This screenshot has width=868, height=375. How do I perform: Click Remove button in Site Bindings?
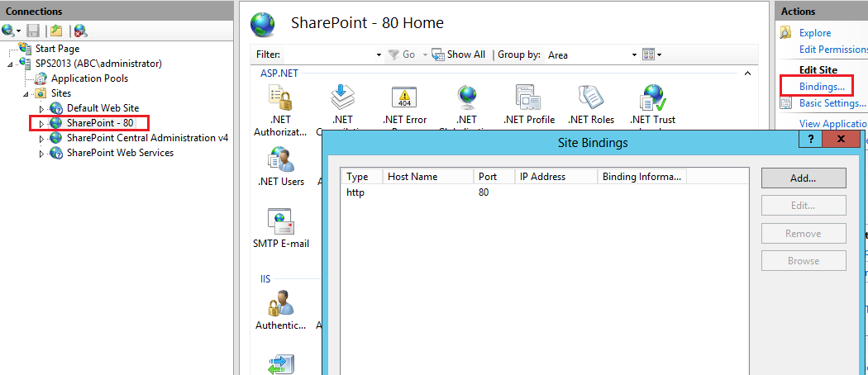[804, 234]
